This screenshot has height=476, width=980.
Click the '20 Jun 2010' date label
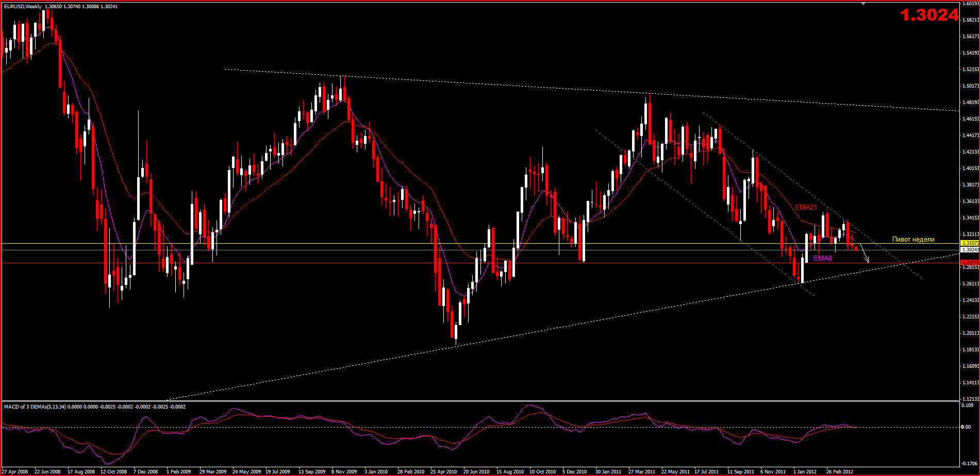476,471
